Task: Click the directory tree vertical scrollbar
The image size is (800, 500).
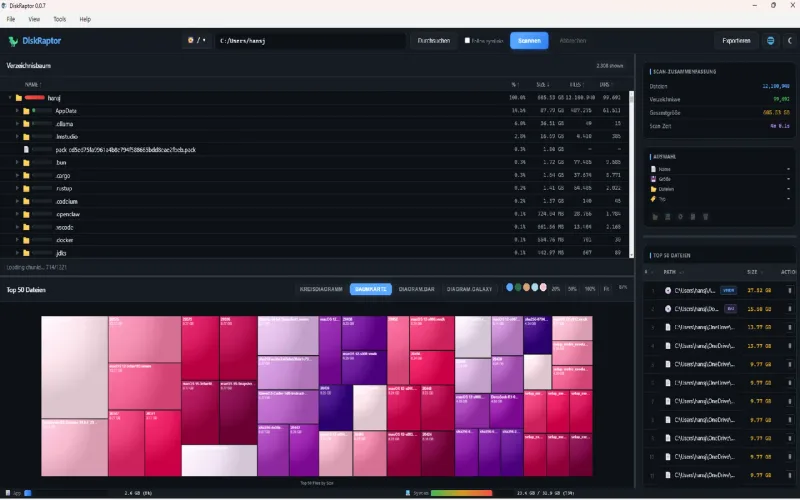Action: click(x=631, y=174)
